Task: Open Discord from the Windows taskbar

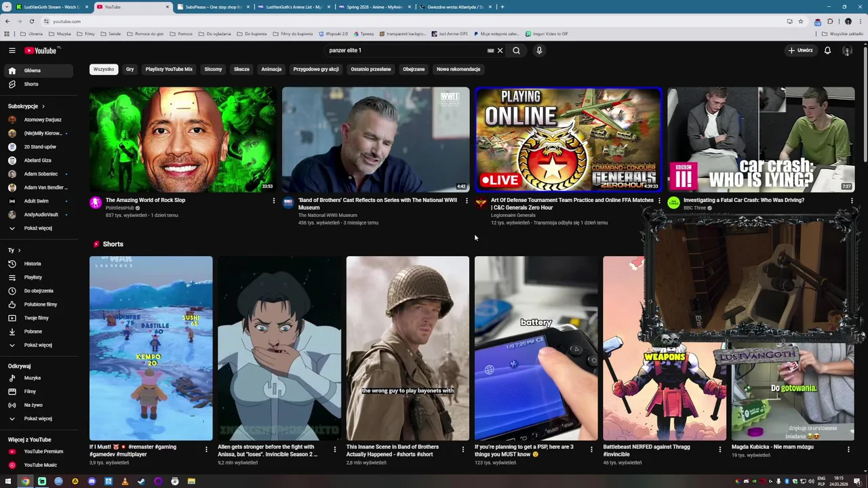Action: pos(92,481)
